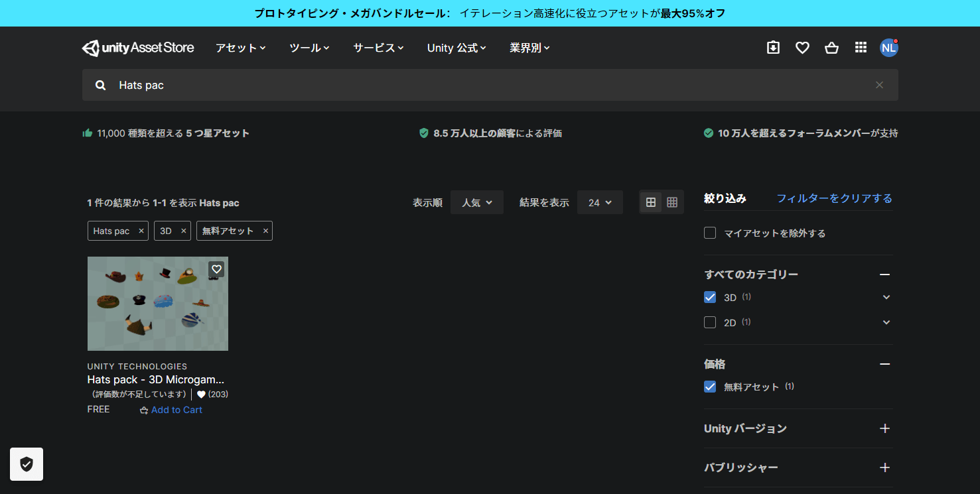
Task: Click the FREE price label
Action: [98, 409]
